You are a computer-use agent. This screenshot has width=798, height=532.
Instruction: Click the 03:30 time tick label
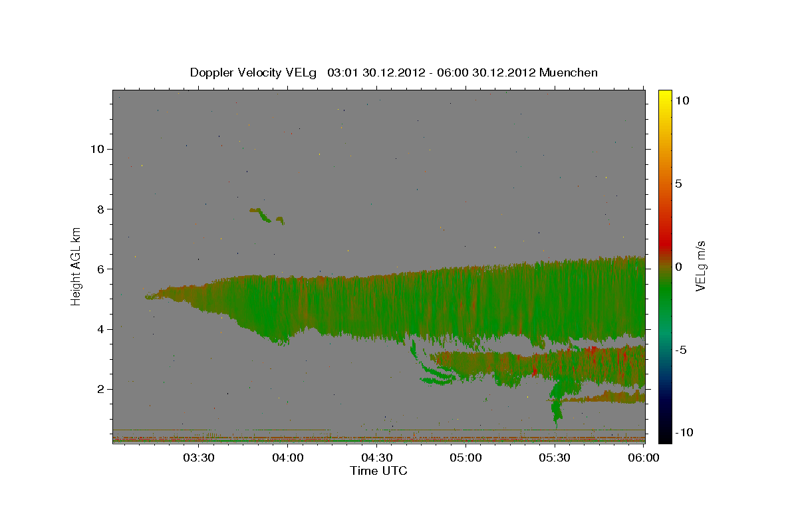pos(199,458)
